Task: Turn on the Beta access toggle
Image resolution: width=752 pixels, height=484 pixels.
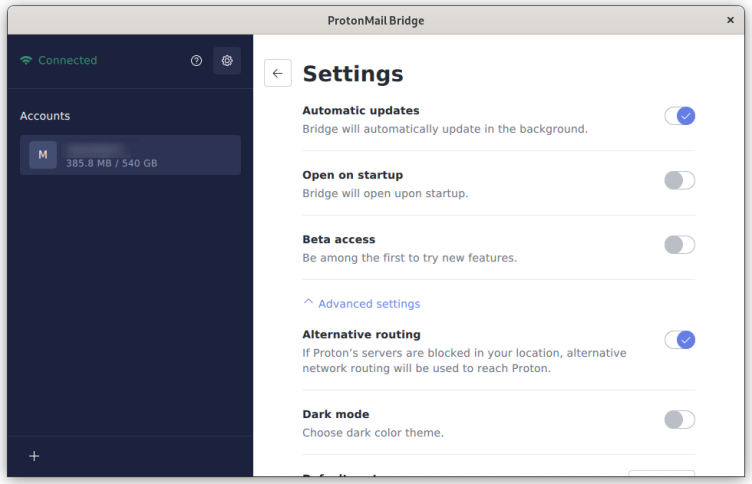Action: [x=679, y=245]
